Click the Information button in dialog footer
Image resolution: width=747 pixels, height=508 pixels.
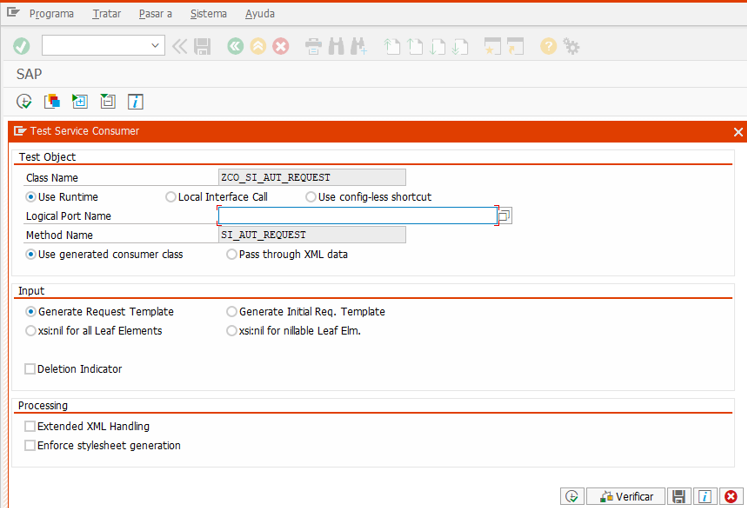pos(705,497)
